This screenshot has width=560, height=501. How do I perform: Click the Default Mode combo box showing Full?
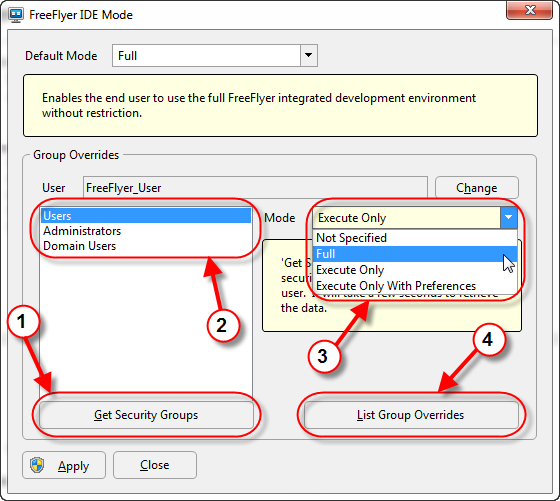pos(215,56)
